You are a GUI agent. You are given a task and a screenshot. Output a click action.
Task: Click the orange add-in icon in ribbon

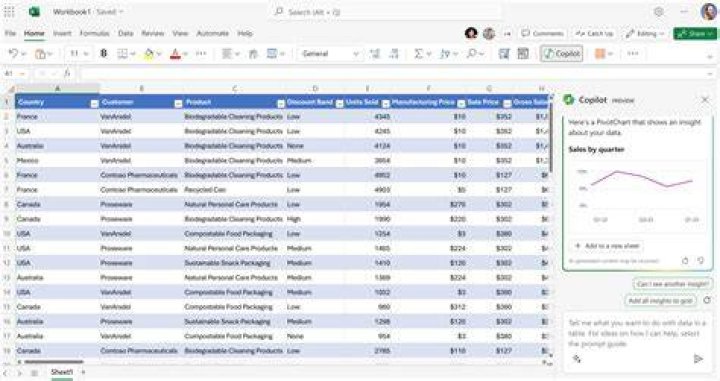point(600,54)
